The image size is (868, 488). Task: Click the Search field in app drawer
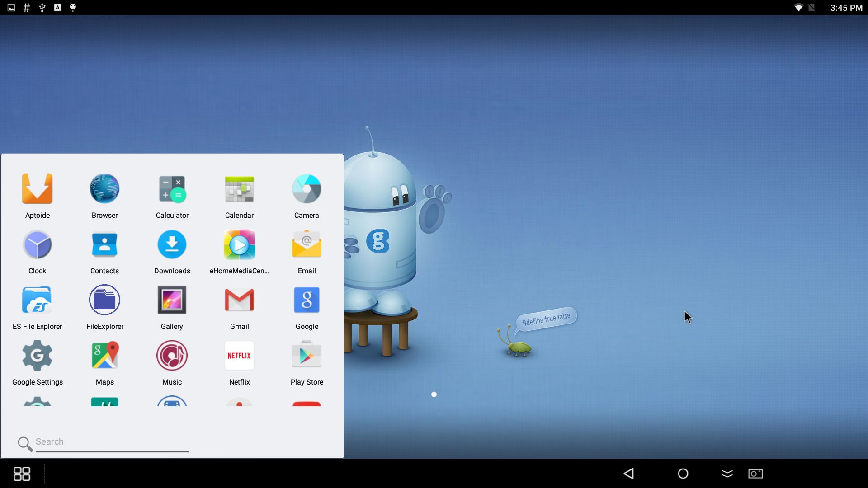112,442
